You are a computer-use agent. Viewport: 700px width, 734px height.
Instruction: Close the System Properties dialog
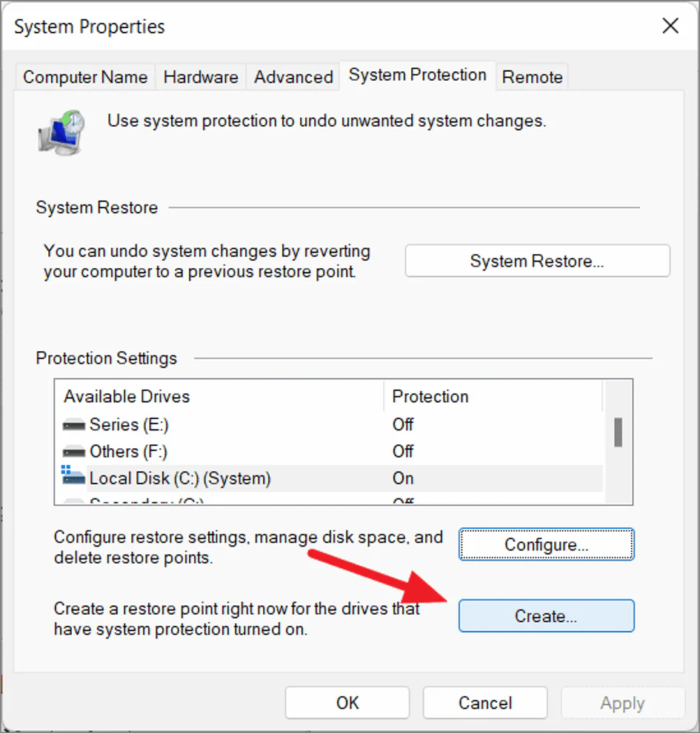pos(670,27)
